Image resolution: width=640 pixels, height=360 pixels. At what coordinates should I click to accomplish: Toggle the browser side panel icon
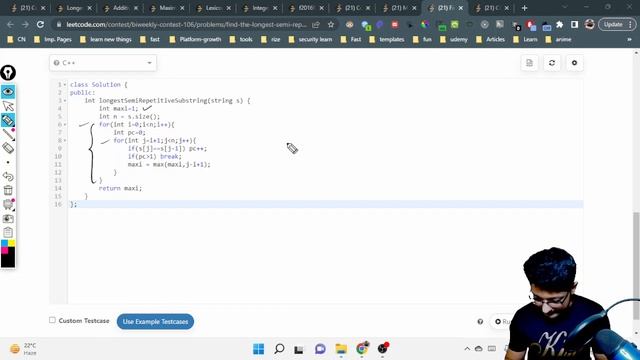pos(574,24)
